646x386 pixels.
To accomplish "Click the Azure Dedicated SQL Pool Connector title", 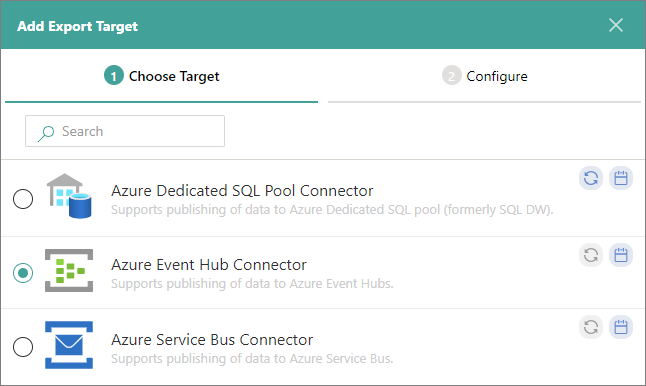I will click(242, 191).
